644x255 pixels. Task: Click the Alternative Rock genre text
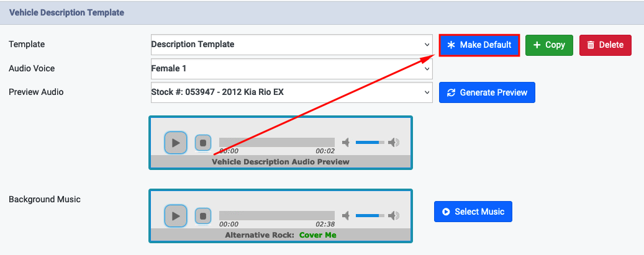pos(260,235)
